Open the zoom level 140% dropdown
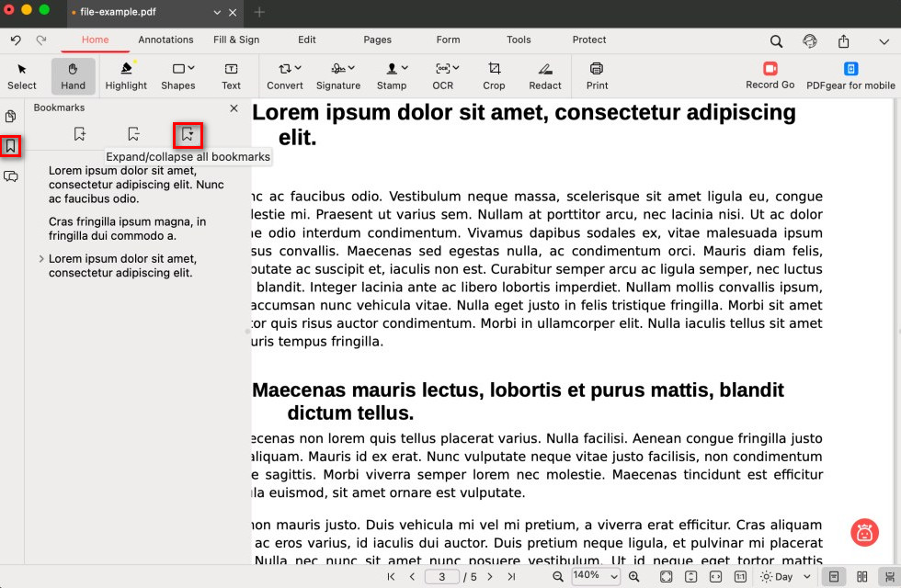The height and width of the screenshot is (588, 901). tap(596, 576)
